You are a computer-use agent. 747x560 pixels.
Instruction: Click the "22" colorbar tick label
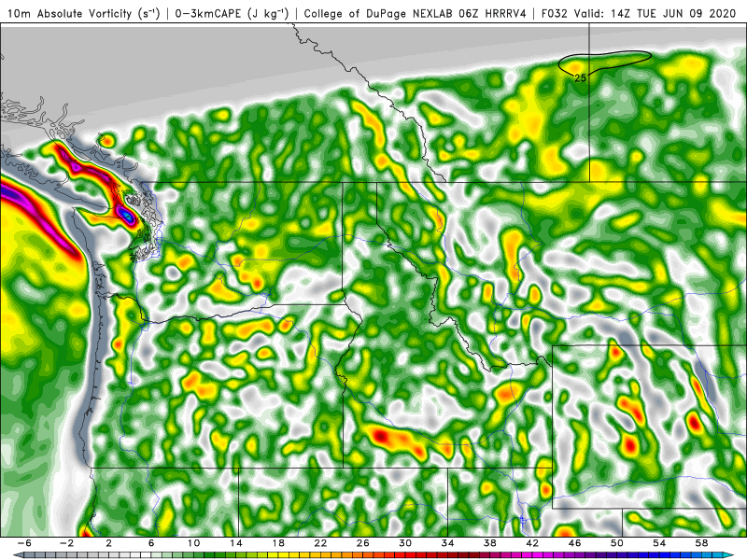320,543
